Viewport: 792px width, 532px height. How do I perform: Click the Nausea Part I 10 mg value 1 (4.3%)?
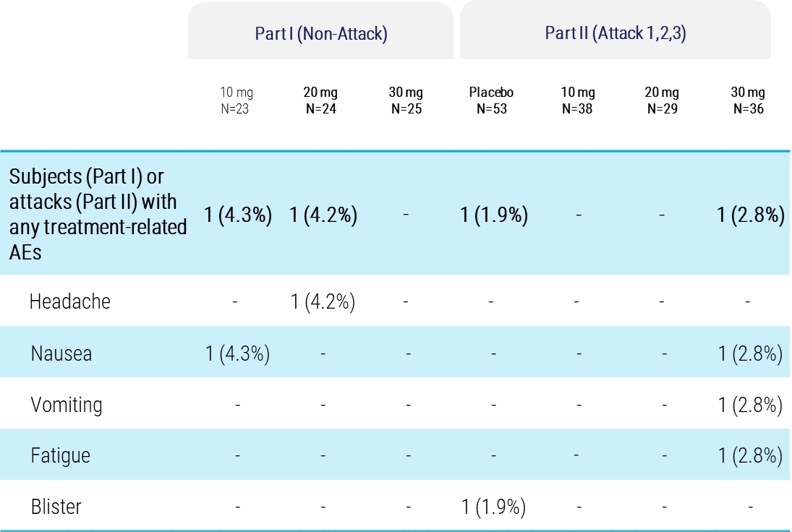(237, 353)
